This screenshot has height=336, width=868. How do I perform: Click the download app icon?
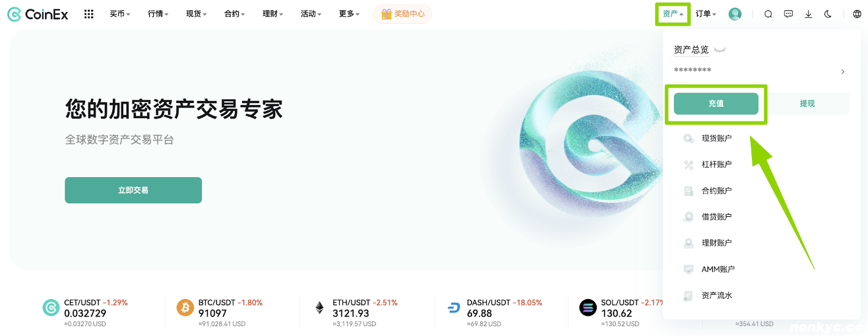[808, 14]
